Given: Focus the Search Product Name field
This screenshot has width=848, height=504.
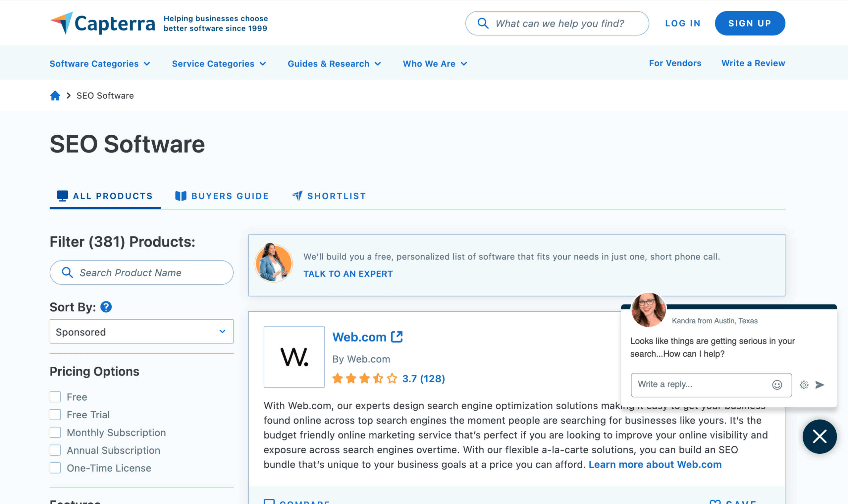Looking at the screenshot, I should (141, 273).
